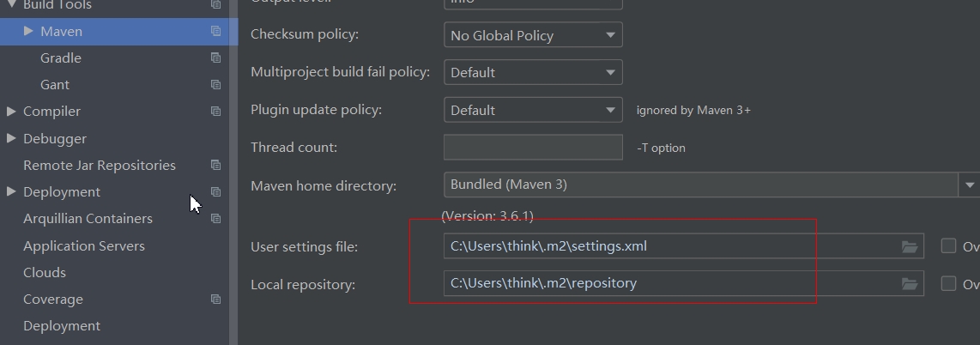Click the project-level icon beside Arquillian Containers
Image resolution: width=980 pixels, height=345 pixels.
coord(215,218)
